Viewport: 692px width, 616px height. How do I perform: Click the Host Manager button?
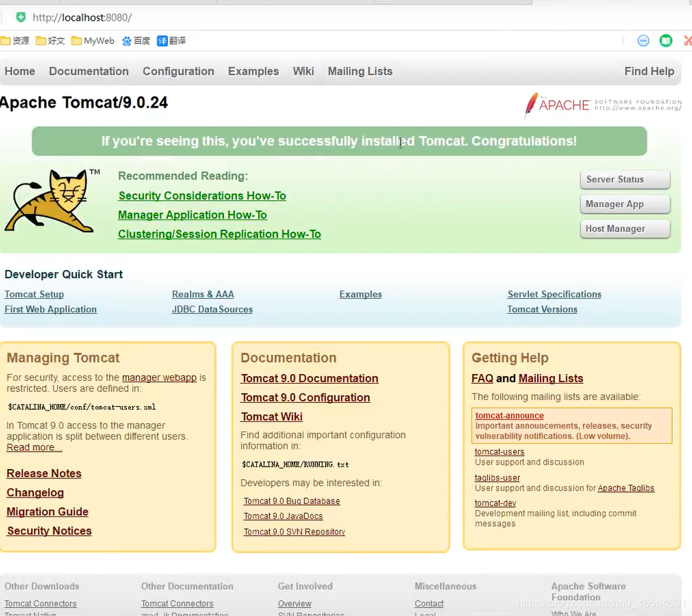[625, 229]
